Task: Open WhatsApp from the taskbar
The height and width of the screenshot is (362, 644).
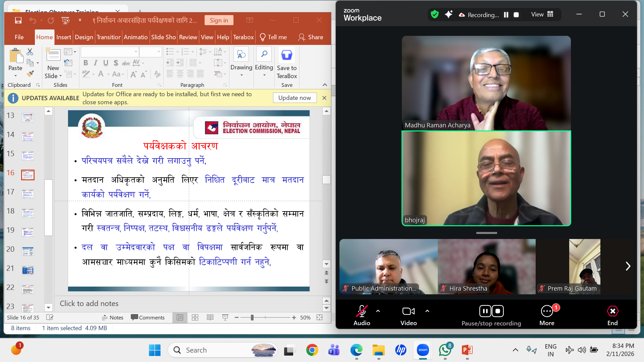Action: (x=445, y=350)
